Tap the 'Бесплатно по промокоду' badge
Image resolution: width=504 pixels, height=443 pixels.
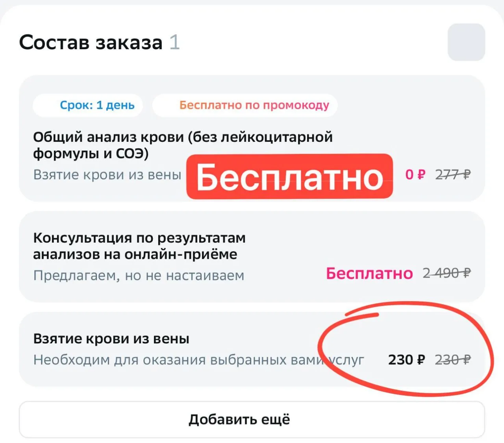[245, 105]
